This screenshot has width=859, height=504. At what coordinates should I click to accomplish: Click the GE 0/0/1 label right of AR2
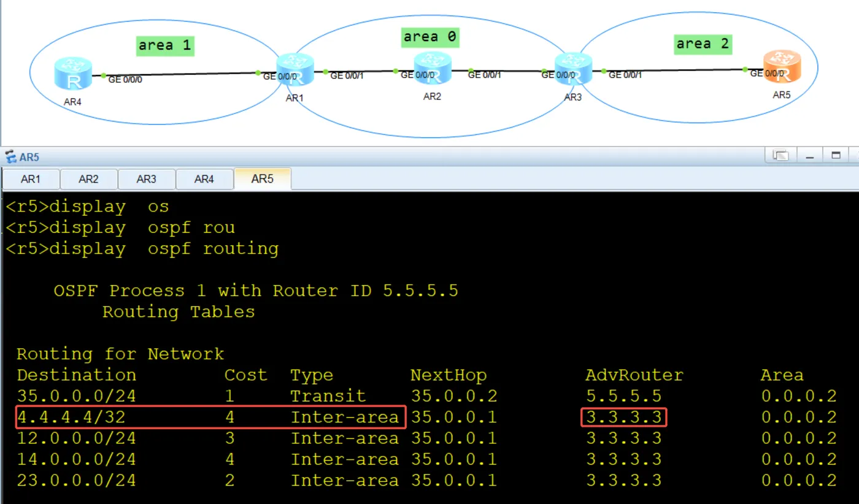[x=485, y=75]
